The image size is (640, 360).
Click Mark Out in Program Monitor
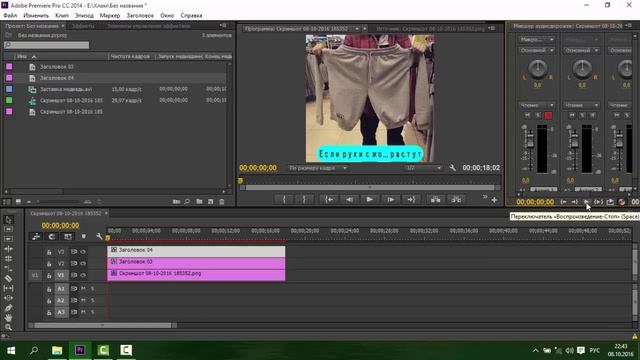pyautogui.click(x=304, y=200)
